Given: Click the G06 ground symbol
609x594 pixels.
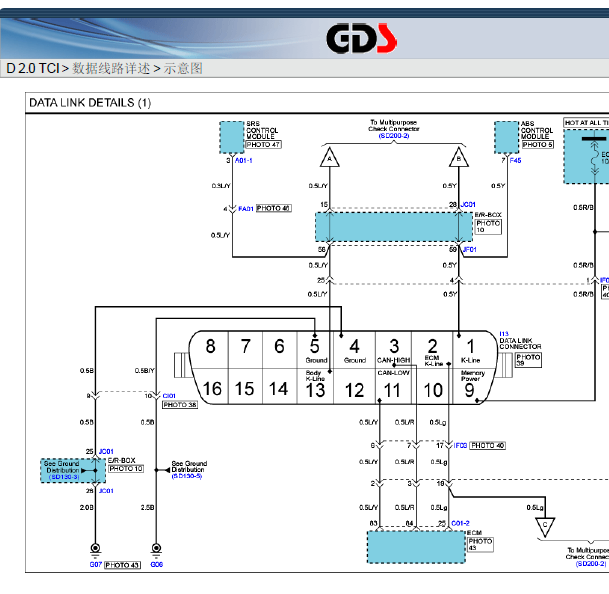Looking at the screenshot, I should pyautogui.click(x=156, y=550).
